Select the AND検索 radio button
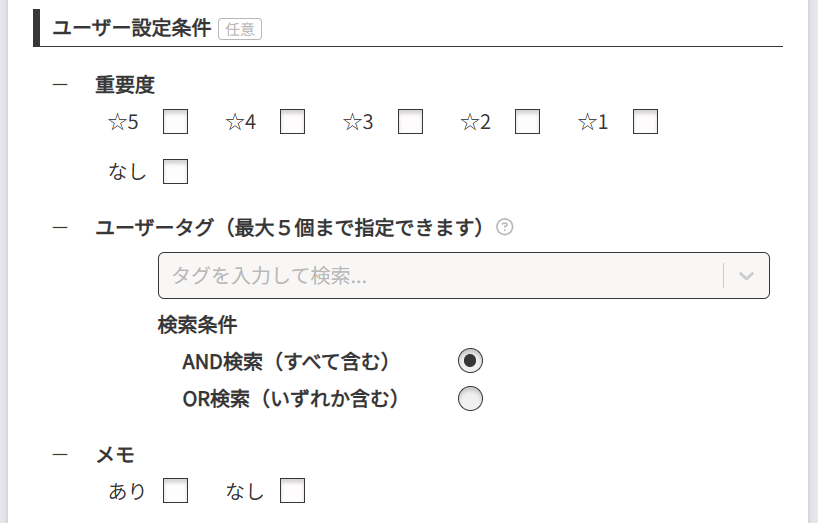 tap(470, 360)
